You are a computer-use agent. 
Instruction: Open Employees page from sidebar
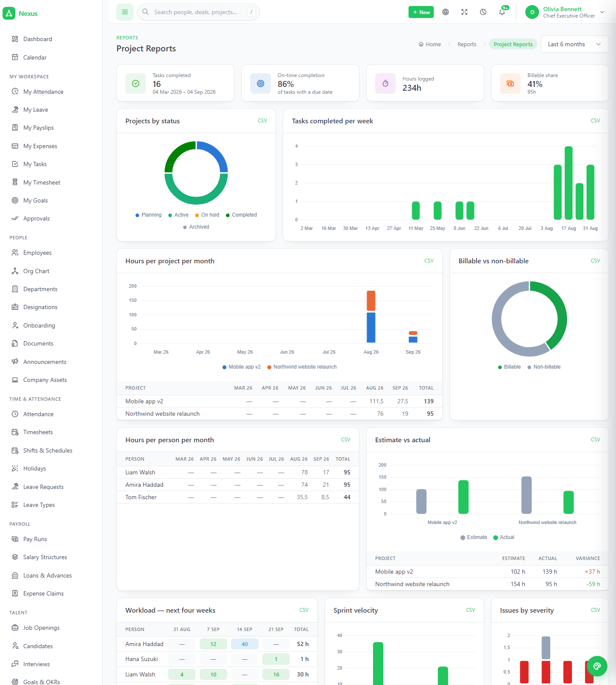37,253
